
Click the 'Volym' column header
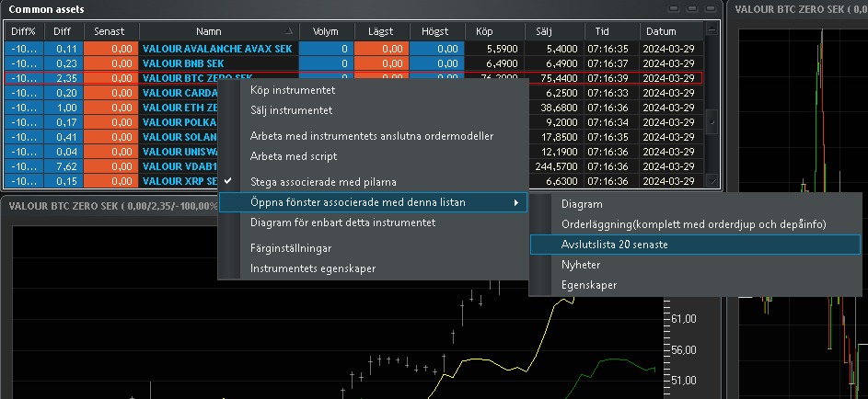coord(327,31)
